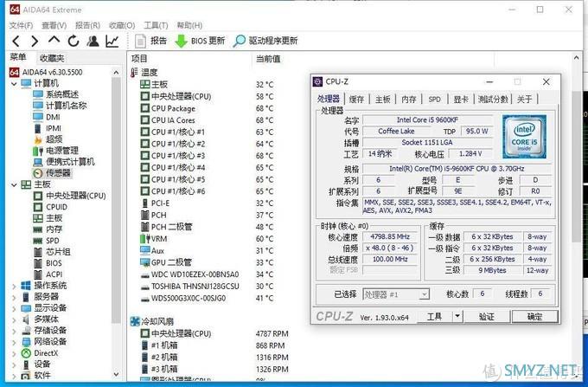This screenshot has width=588, height=387.
Task: Select CPUID in the tree
Action: (x=50, y=207)
